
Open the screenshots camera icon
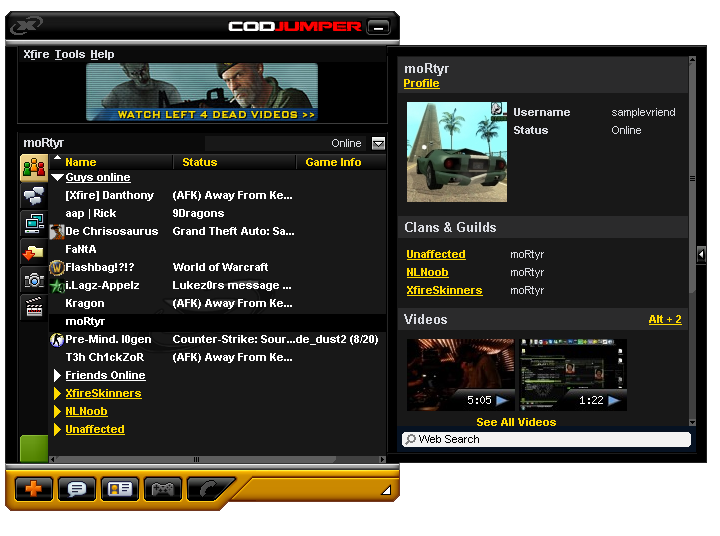[x=34, y=280]
